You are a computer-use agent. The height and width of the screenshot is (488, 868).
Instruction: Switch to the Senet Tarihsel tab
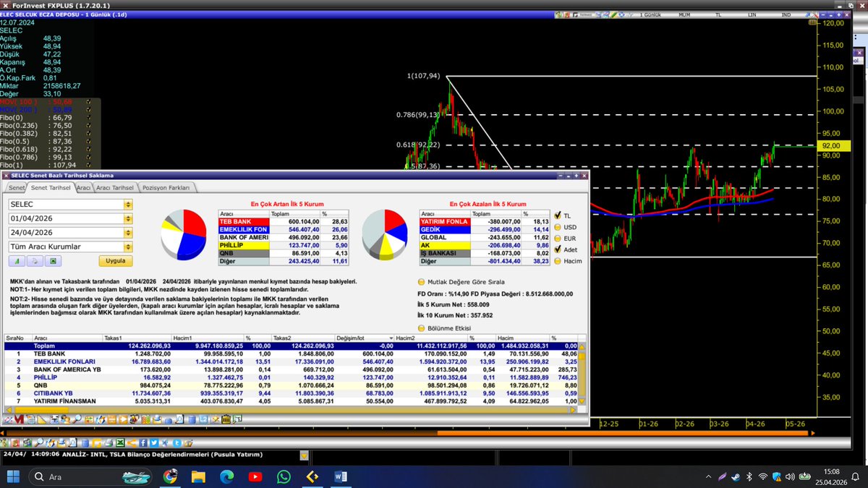click(x=51, y=187)
